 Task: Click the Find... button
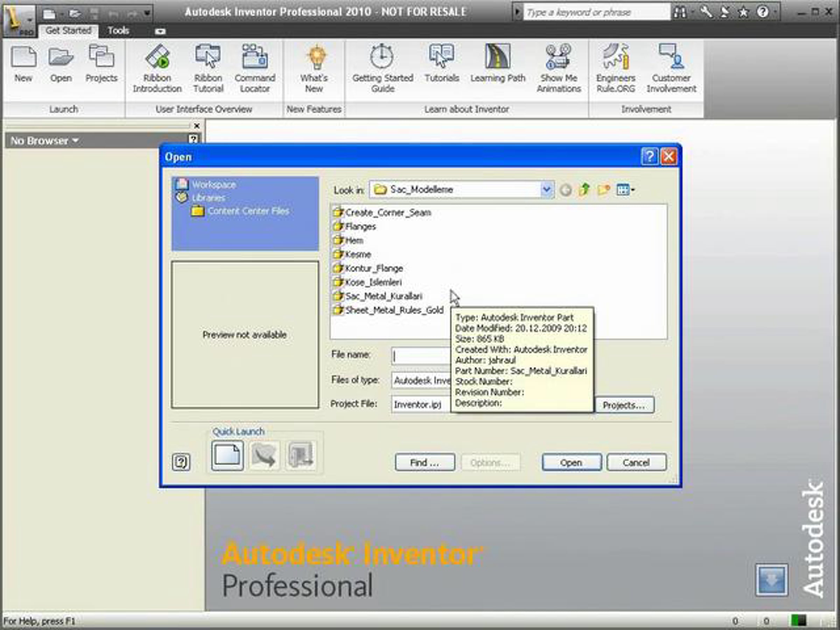(x=425, y=463)
